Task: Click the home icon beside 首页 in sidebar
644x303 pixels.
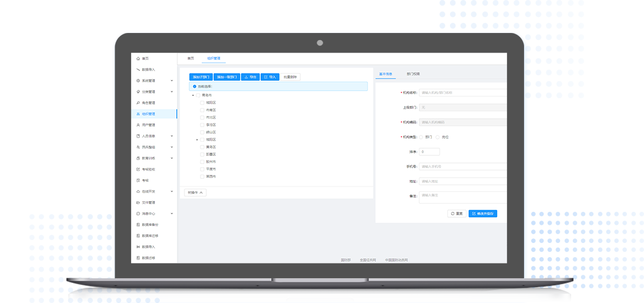Action: tap(138, 59)
